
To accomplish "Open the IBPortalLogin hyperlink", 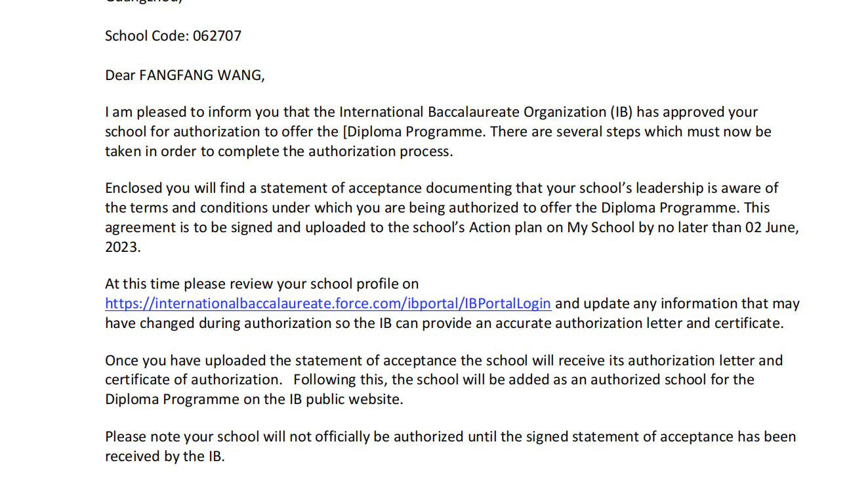I will pyautogui.click(x=328, y=304).
